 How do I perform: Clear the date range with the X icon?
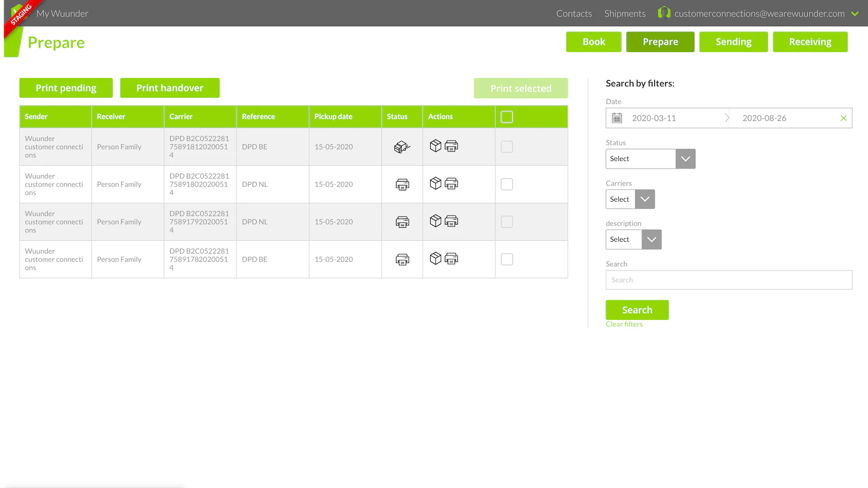pyautogui.click(x=844, y=118)
